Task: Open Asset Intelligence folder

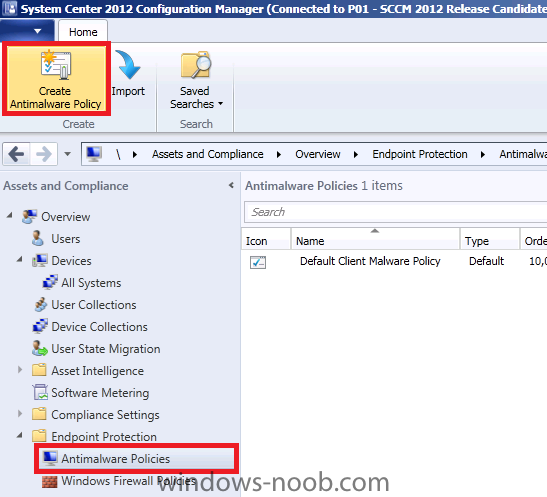Action: pyautogui.click(x=97, y=371)
